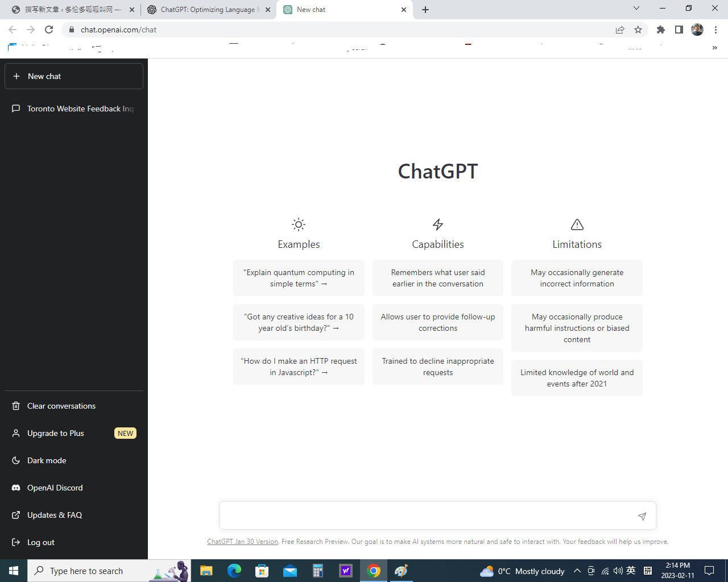Click the warning triangle icon above Limitations

tap(577, 225)
